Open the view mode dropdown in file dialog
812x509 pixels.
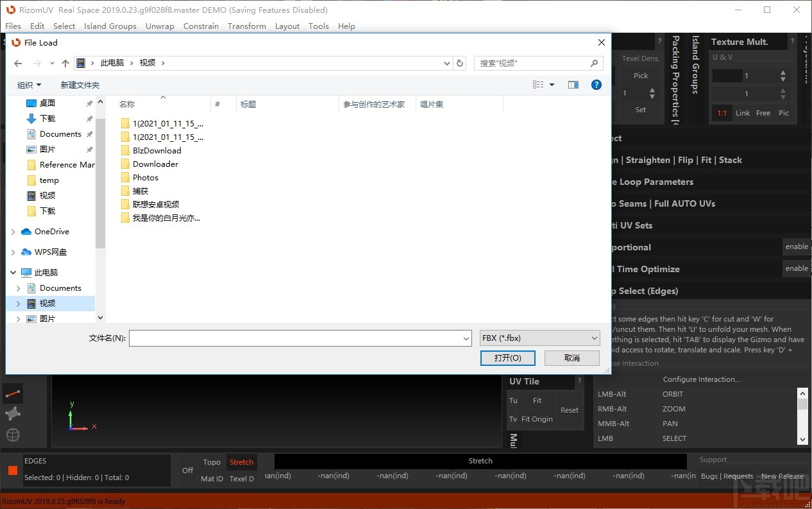click(552, 84)
